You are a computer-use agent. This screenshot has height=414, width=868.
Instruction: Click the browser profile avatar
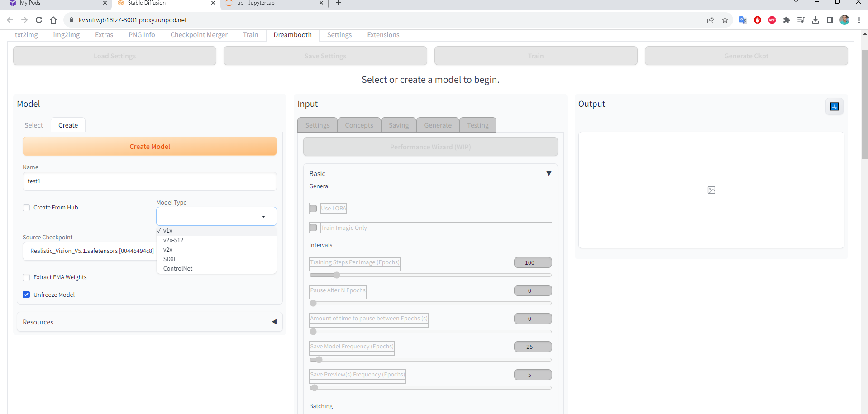click(844, 20)
